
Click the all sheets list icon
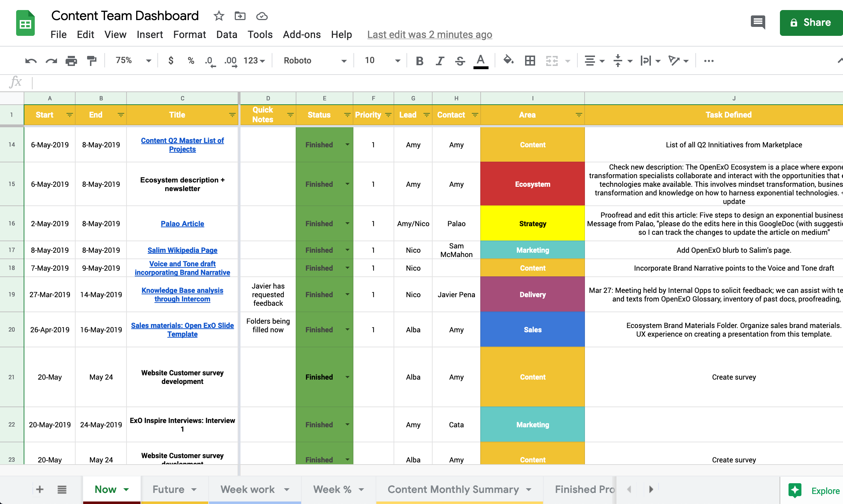coord(62,489)
